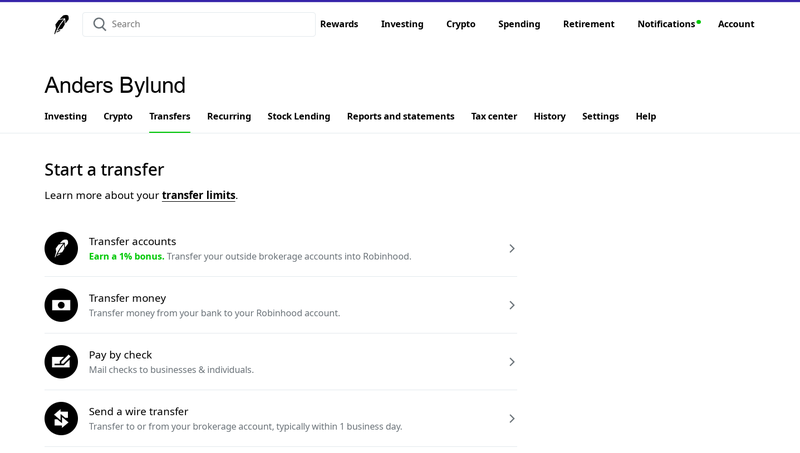Click the Transfer accounts title

(x=132, y=241)
